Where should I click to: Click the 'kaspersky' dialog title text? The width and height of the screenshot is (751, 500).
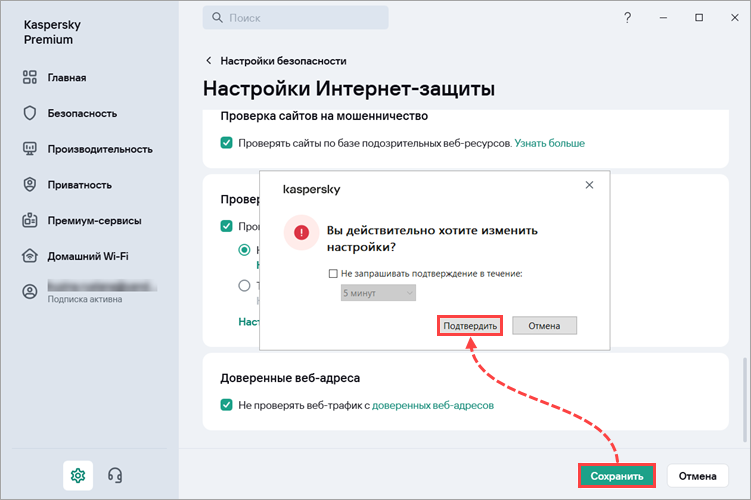coord(311,189)
